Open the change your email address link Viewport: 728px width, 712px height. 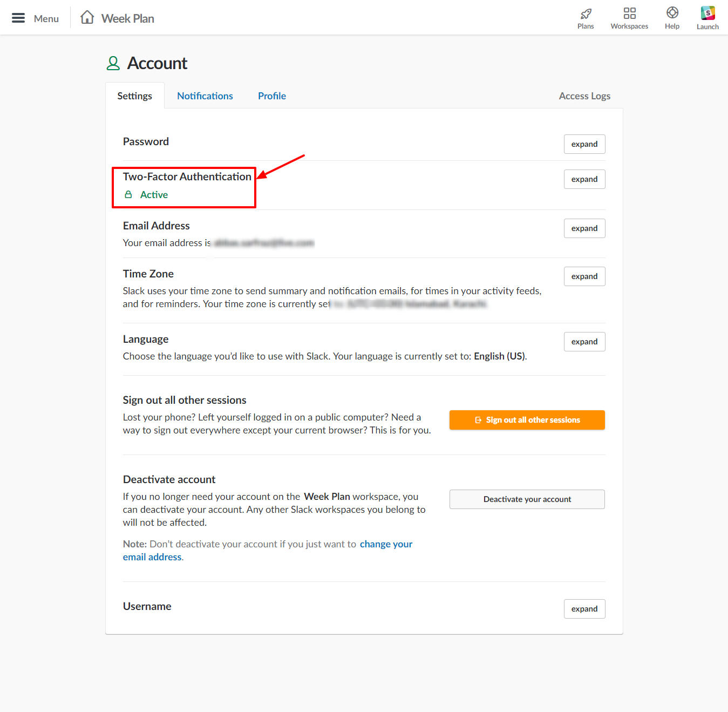point(386,544)
